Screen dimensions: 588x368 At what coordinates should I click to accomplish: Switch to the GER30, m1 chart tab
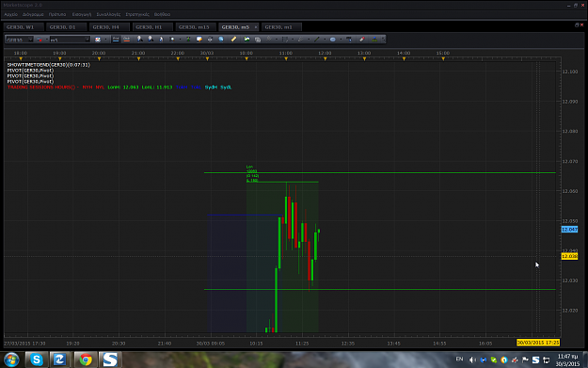(x=281, y=27)
